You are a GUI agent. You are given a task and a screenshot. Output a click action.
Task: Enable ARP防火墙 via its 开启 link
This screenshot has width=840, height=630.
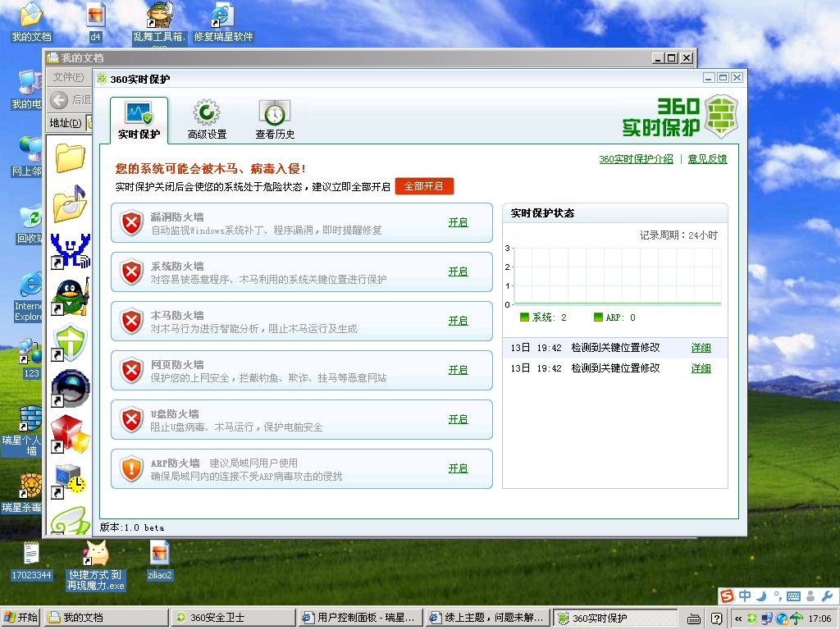[458, 468]
